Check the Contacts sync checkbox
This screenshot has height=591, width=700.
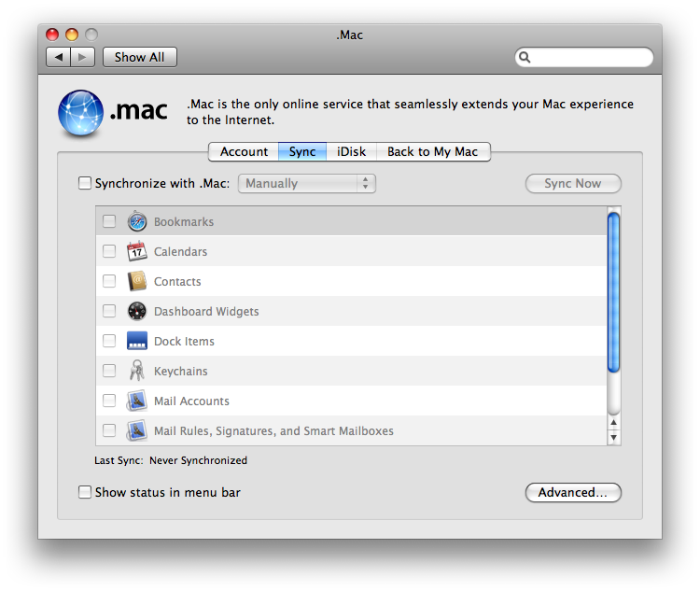(x=109, y=281)
